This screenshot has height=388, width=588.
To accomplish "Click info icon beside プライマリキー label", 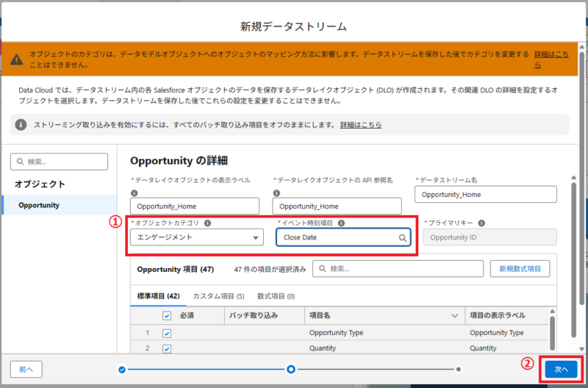I will [481, 223].
